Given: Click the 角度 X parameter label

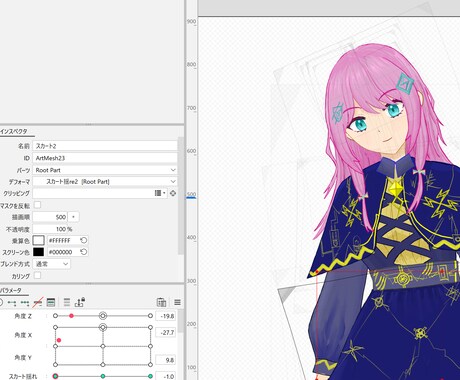Looking at the screenshot, I should pyautogui.click(x=23, y=335).
